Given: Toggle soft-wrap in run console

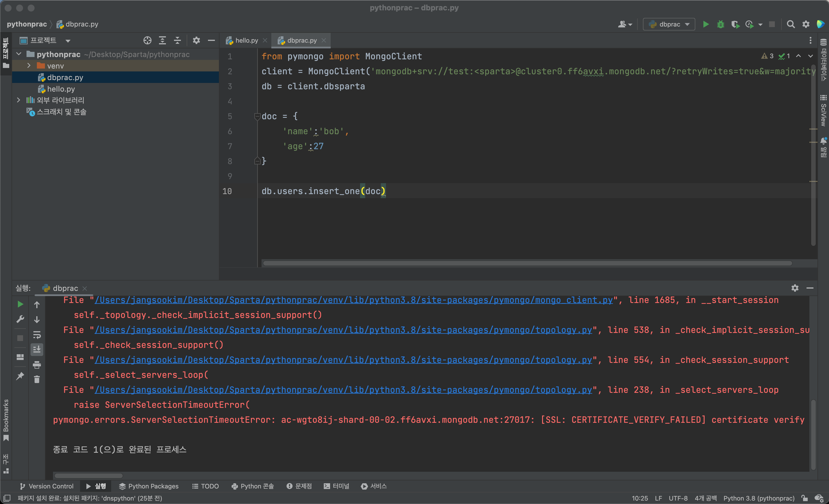Looking at the screenshot, I should pyautogui.click(x=37, y=335).
